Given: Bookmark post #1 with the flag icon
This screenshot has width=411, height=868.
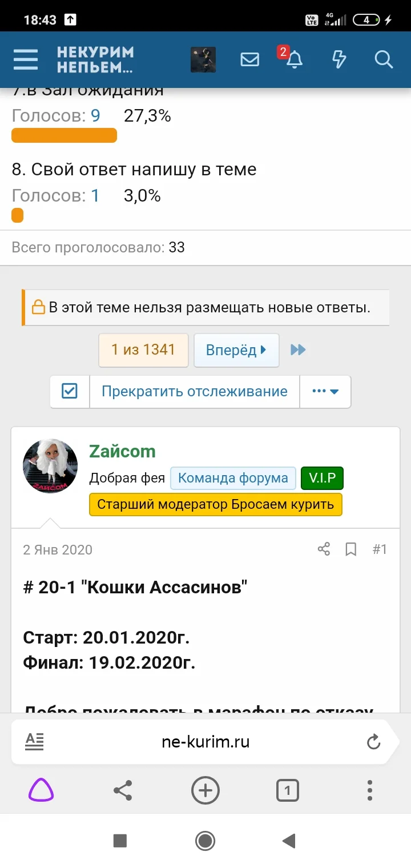Looking at the screenshot, I should [x=350, y=549].
